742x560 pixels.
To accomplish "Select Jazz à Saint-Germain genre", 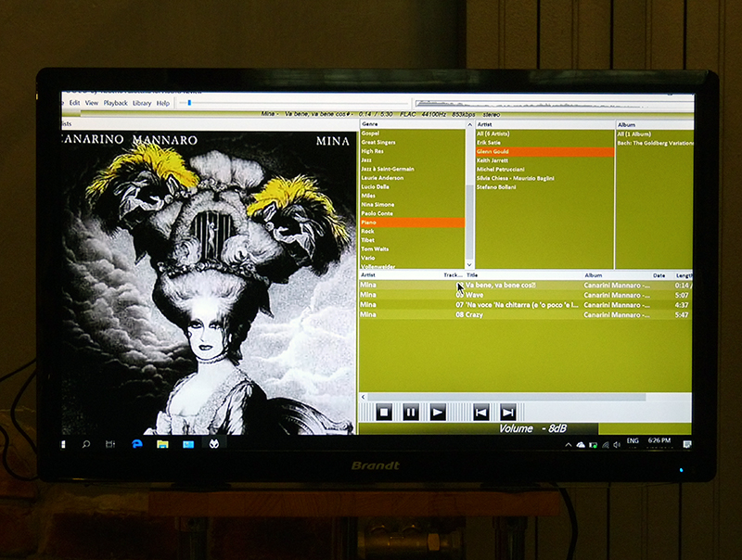I will (412, 169).
